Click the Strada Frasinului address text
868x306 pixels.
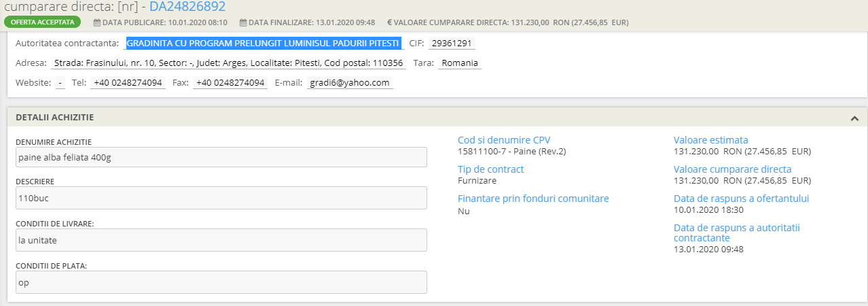(x=228, y=63)
